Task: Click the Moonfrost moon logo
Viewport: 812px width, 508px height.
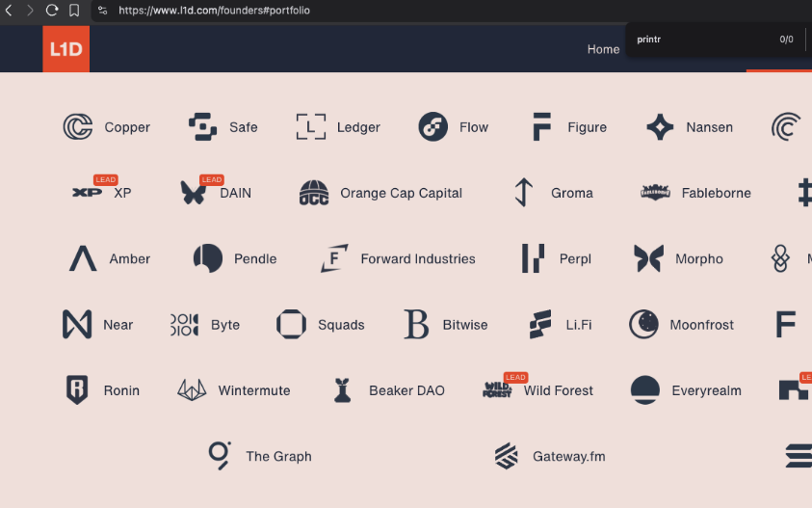Action: 643,325
